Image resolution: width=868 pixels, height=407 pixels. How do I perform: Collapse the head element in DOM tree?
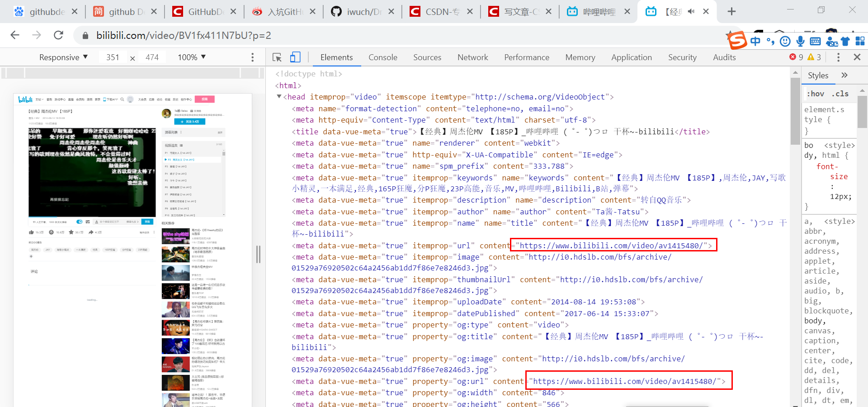279,96
